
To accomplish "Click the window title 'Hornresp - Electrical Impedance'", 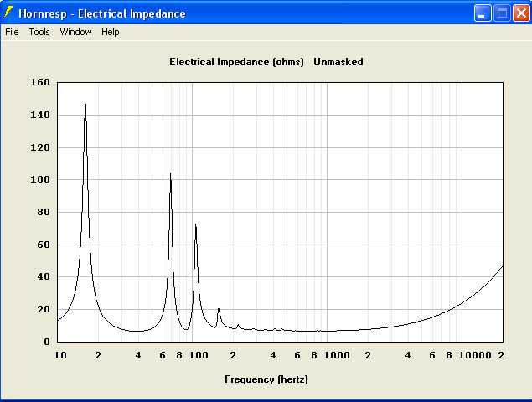I will [x=102, y=13].
